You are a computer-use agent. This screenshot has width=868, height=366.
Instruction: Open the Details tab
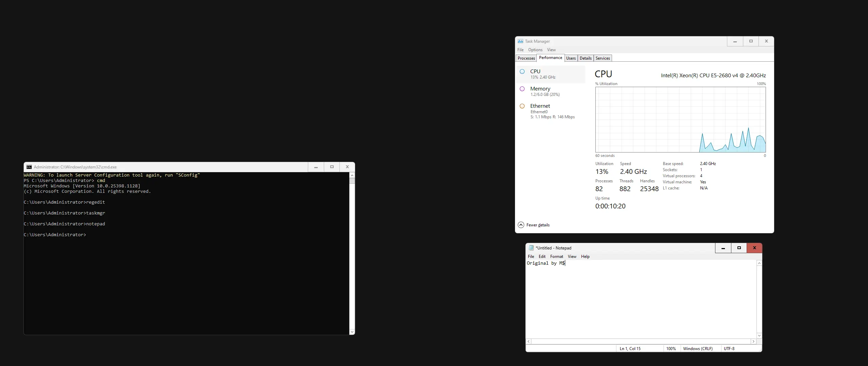(585, 58)
